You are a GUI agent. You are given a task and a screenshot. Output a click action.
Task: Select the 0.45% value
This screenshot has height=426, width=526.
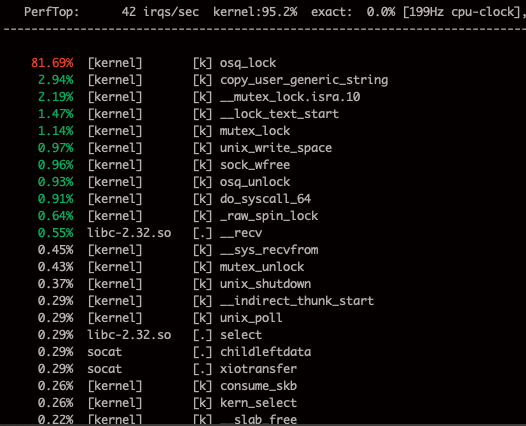(55, 250)
